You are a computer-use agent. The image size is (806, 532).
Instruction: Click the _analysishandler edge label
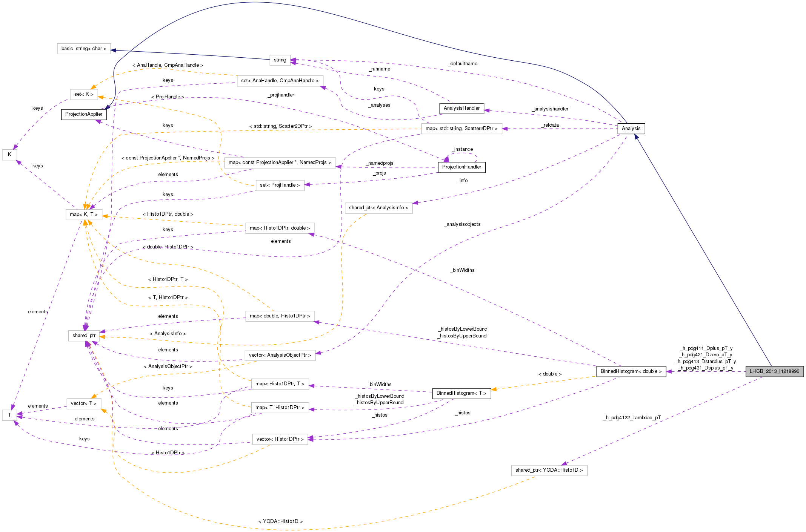pyautogui.click(x=551, y=109)
